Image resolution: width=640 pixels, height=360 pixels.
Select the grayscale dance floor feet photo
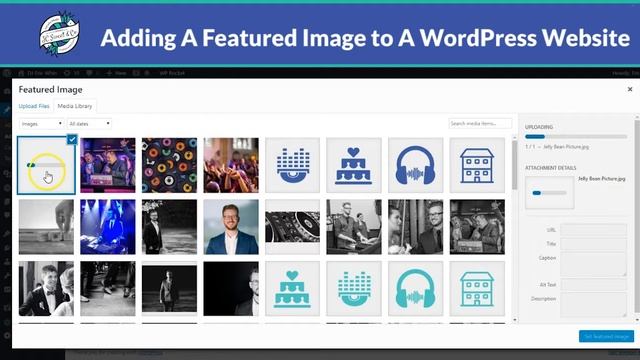tap(108, 289)
